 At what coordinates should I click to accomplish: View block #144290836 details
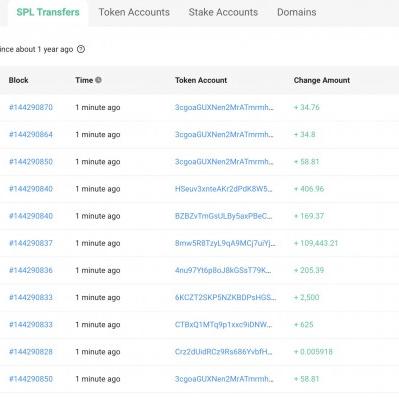tap(31, 270)
